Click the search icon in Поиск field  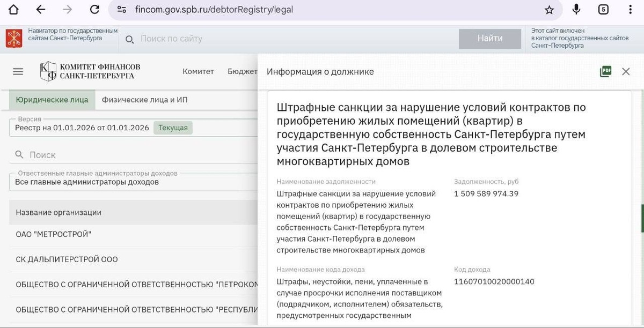pos(19,154)
